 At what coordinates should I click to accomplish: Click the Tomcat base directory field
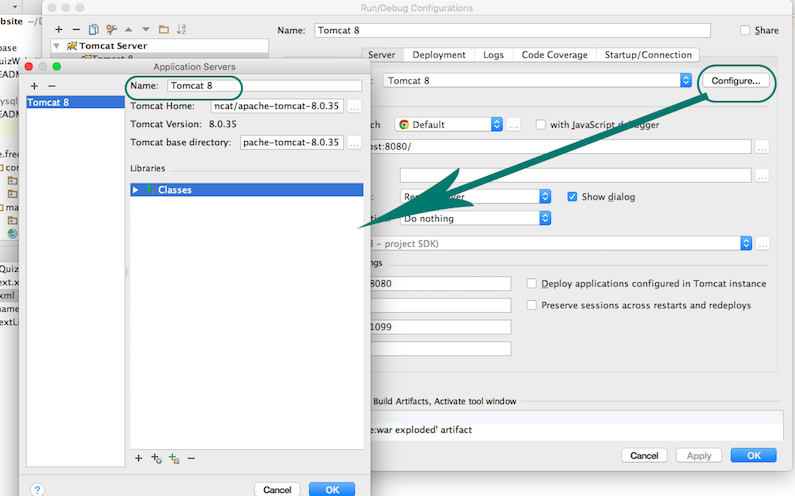(292, 143)
